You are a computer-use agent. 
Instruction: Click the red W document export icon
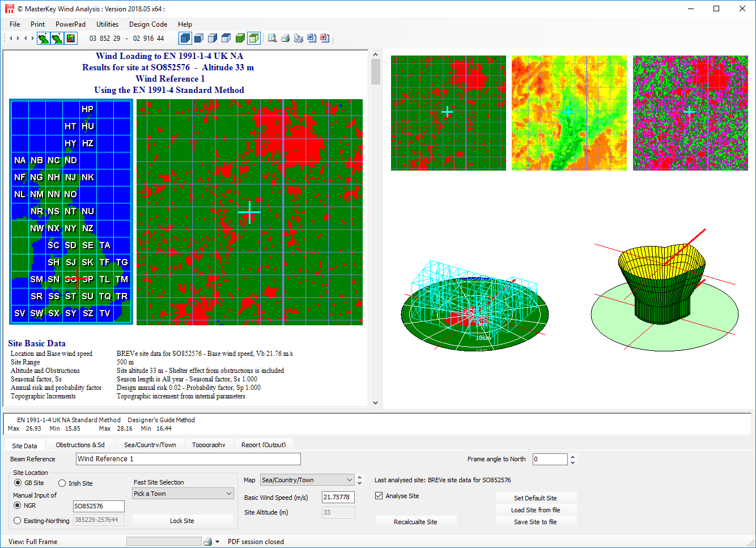(325, 38)
